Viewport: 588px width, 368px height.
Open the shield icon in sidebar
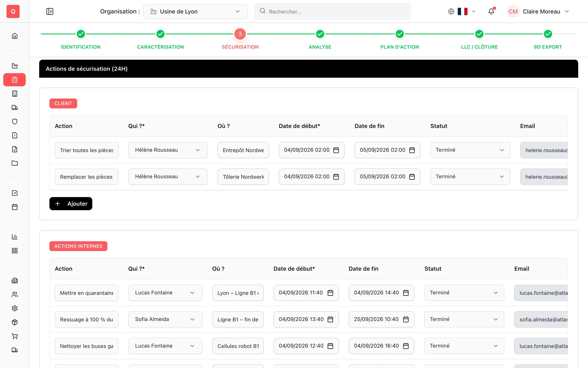[15, 121]
